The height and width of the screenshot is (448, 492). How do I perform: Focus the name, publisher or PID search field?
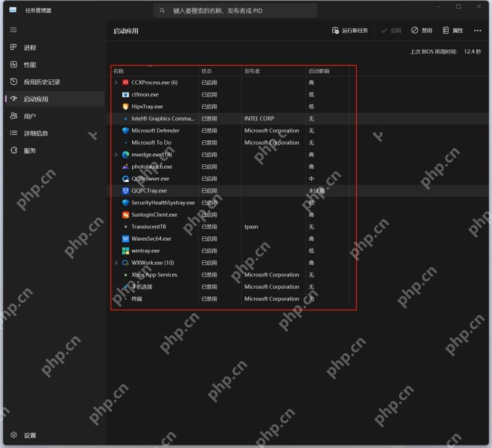(235, 10)
